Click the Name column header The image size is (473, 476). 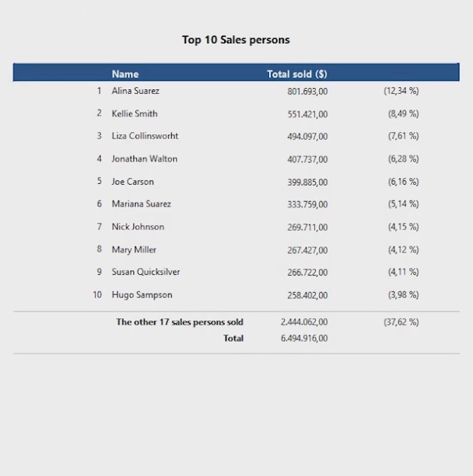pos(125,74)
